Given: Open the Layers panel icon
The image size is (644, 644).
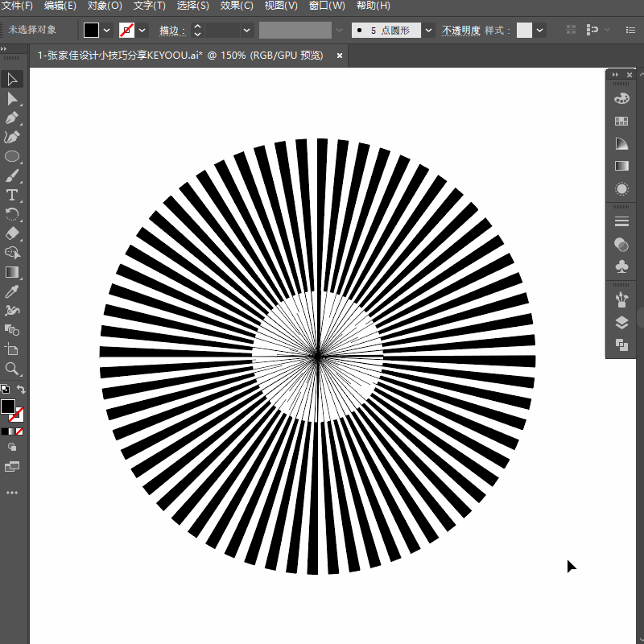Looking at the screenshot, I should (x=621, y=323).
